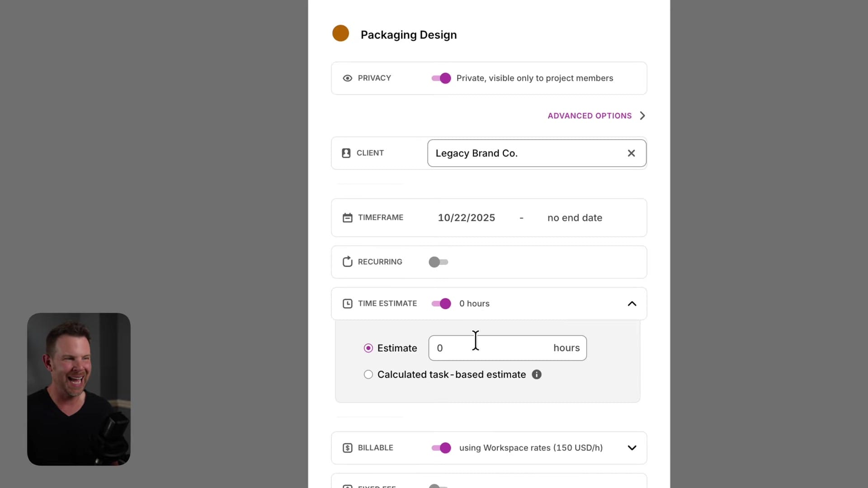This screenshot has height=488, width=868.
Task: Click the Advanced Options chevron arrow
Action: click(642, 116)
